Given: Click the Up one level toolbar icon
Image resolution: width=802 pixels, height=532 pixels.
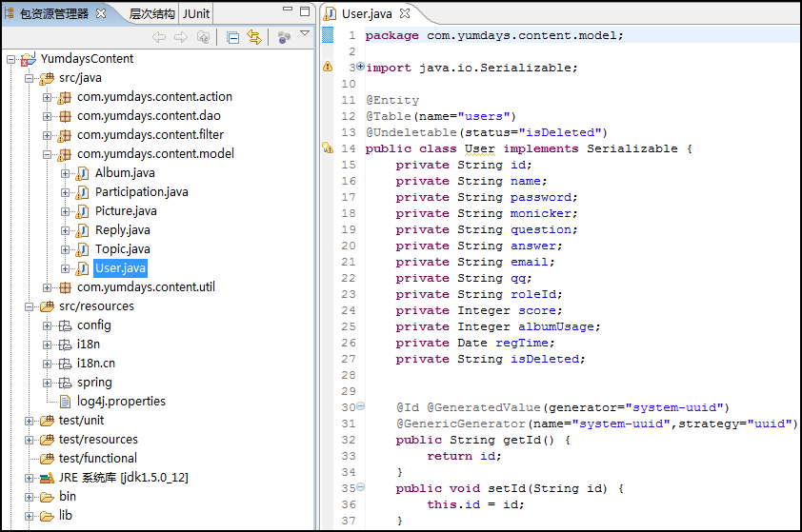Looking at the screenshot, I should (x=203, y=37).
